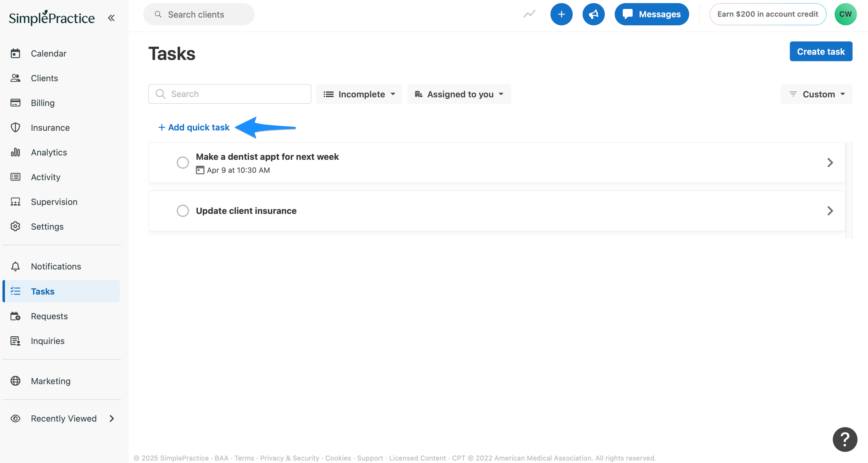Screen dimensions: 868x463
Task: Open the Messages panel
Action: (x=651, y=14)
